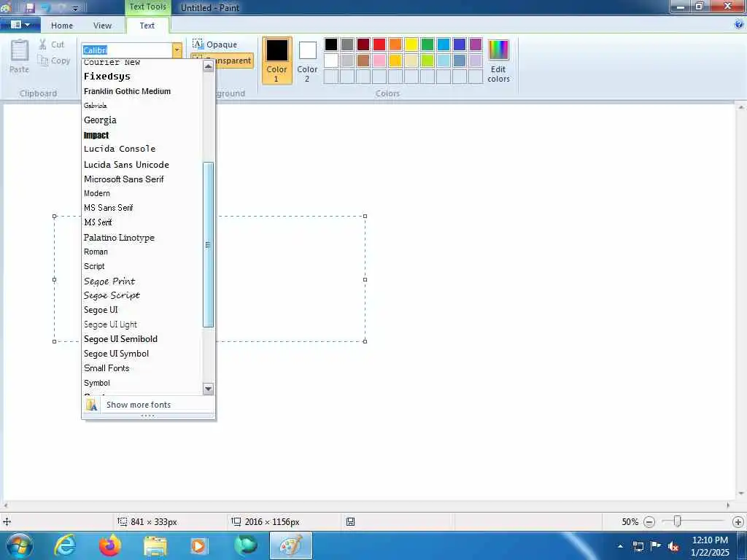The width and height of the screenshot is (747, 560).
Task: Click the muted volume tray icon
Action: pos(673,546)
